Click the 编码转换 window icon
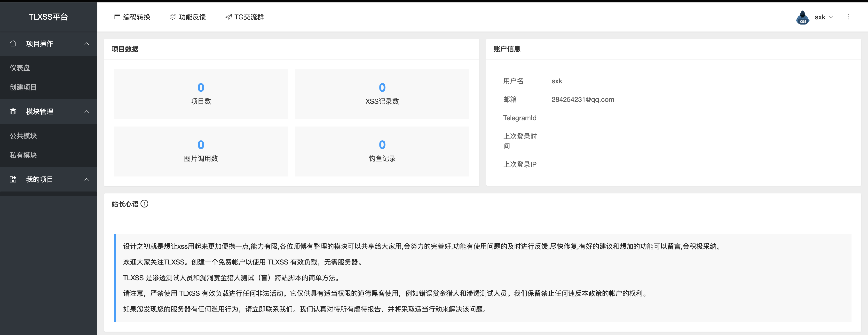The width and height of the screenshot is (868, 335). (117, 17)
